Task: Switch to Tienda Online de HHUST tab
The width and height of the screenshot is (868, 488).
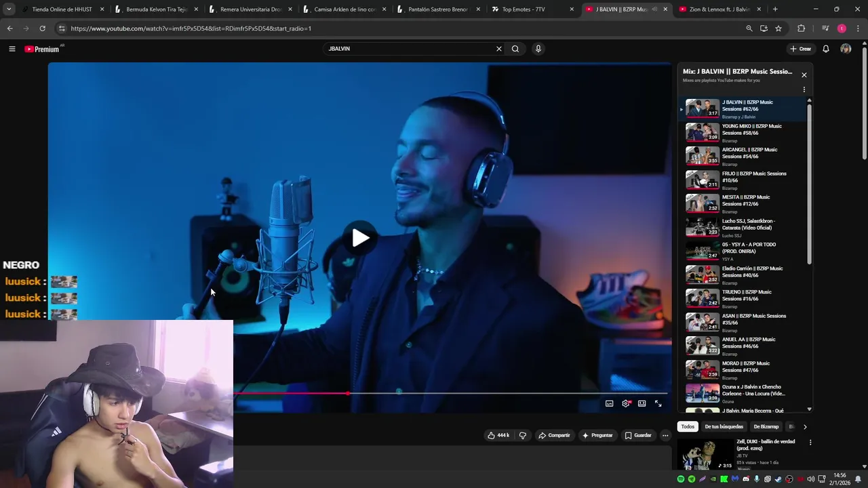Action: 62,9
